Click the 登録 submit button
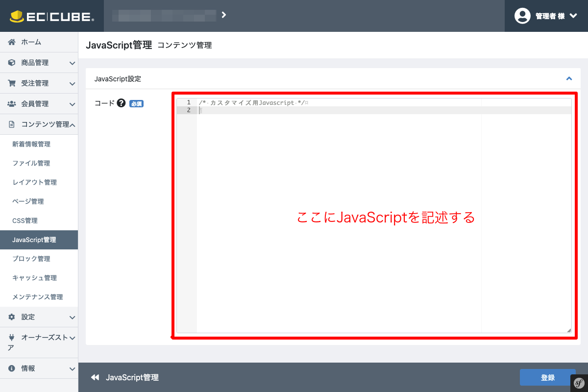The height and width of the screenshot is (392, 588). (547, 377)
